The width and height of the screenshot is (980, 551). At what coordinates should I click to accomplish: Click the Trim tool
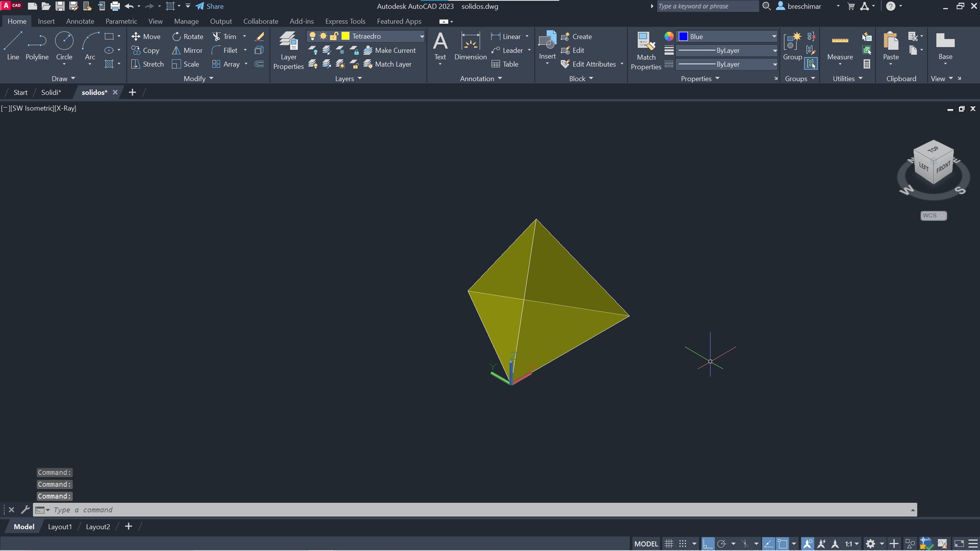click(x=224, y=36)
